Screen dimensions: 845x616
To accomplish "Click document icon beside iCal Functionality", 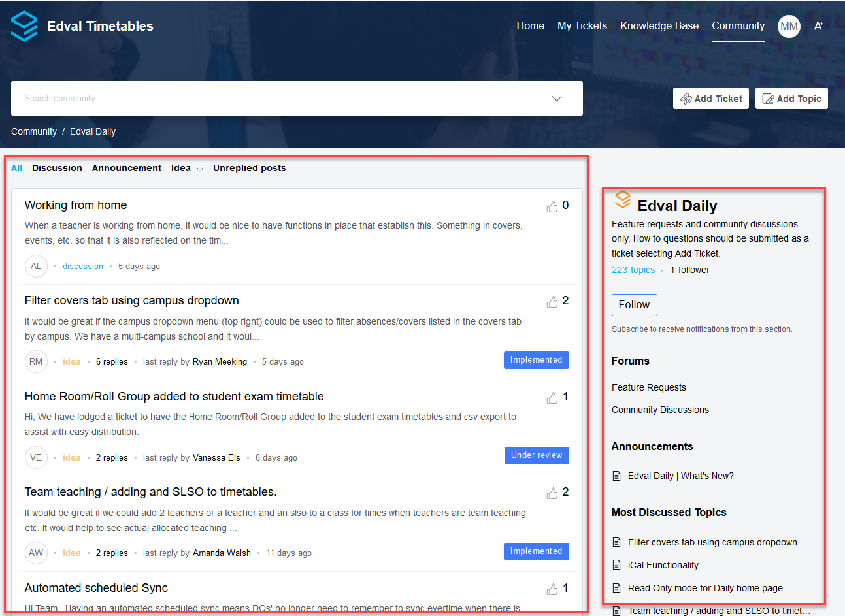I will coord(616,565).
